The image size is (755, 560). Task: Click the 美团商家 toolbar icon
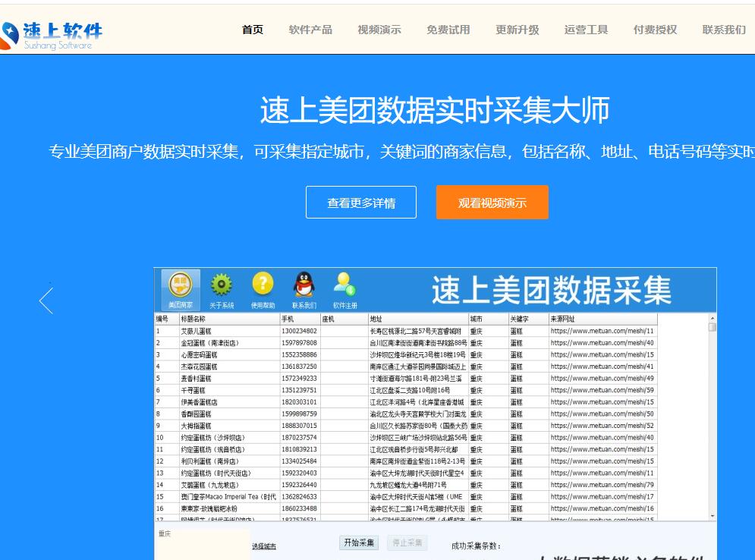pos(180,289)
